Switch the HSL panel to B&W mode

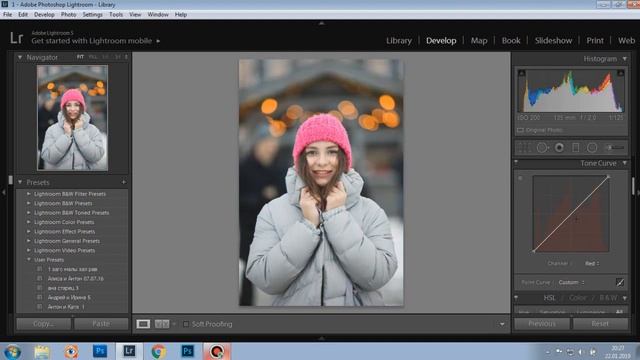coord(608,298)
